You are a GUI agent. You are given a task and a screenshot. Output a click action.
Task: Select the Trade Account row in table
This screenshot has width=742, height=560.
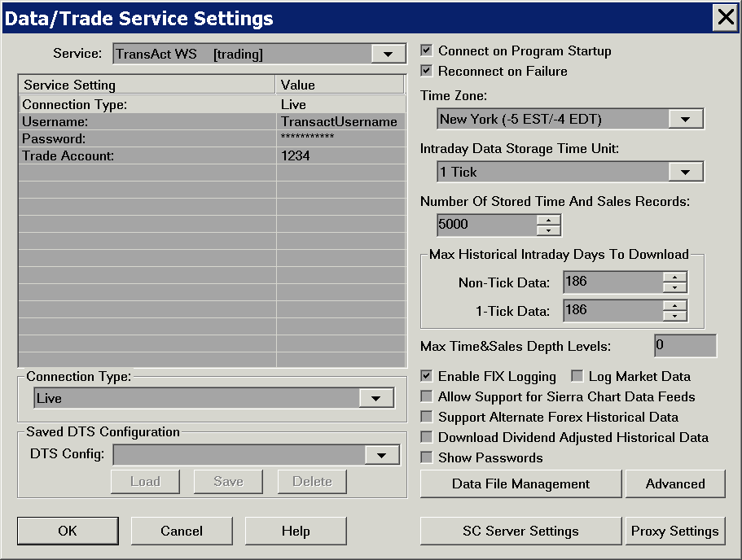(212, 155)
